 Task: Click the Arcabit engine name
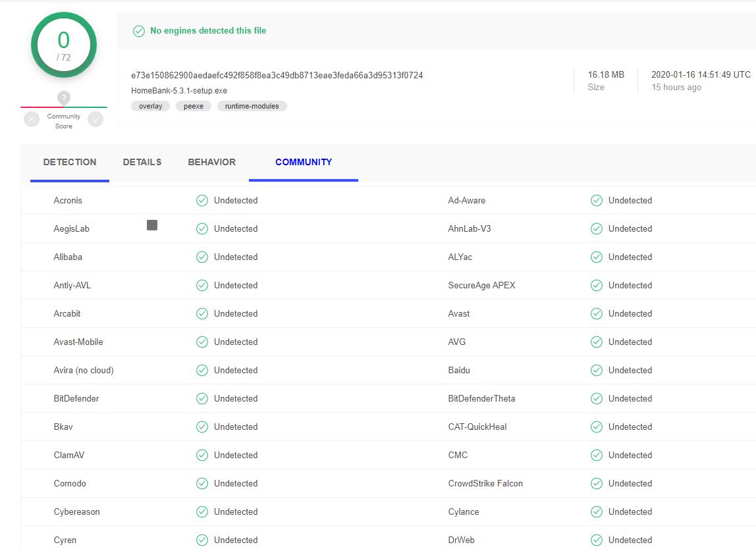pyautogui.click(x=67, y=314)
